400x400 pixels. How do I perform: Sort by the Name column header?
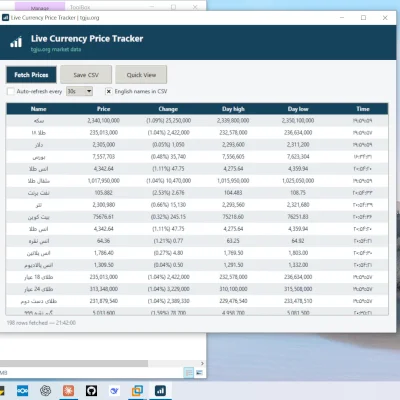(x=39, y=109)
